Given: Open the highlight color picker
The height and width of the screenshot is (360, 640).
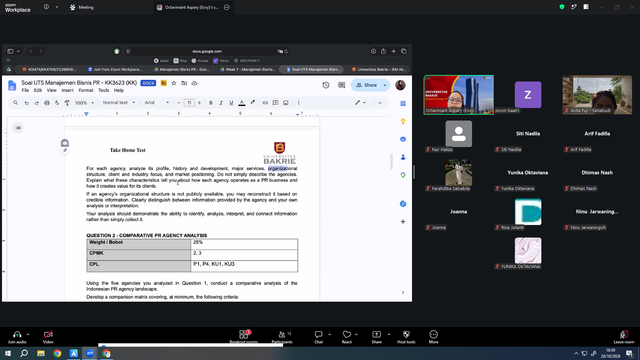Looking at the screenshot, I should click(253, 103).
